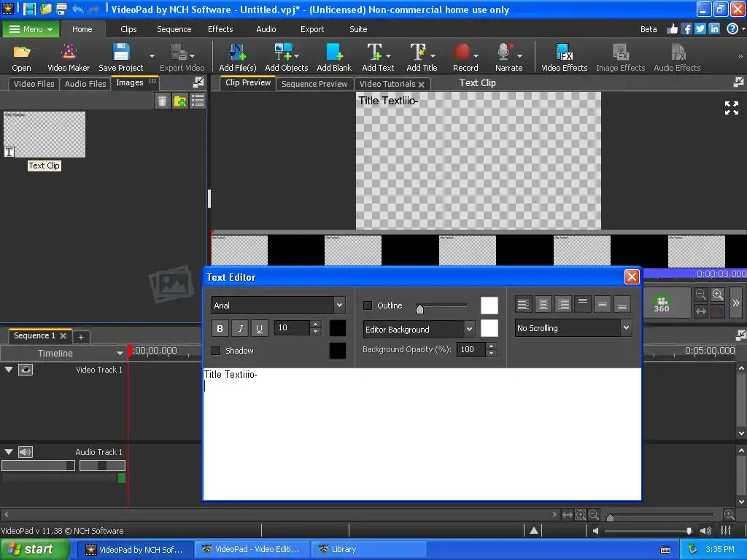The width and height of the screenshot is (747, 560).
Task: Click the Narrate microphone icon
Action: coord(505,52)
